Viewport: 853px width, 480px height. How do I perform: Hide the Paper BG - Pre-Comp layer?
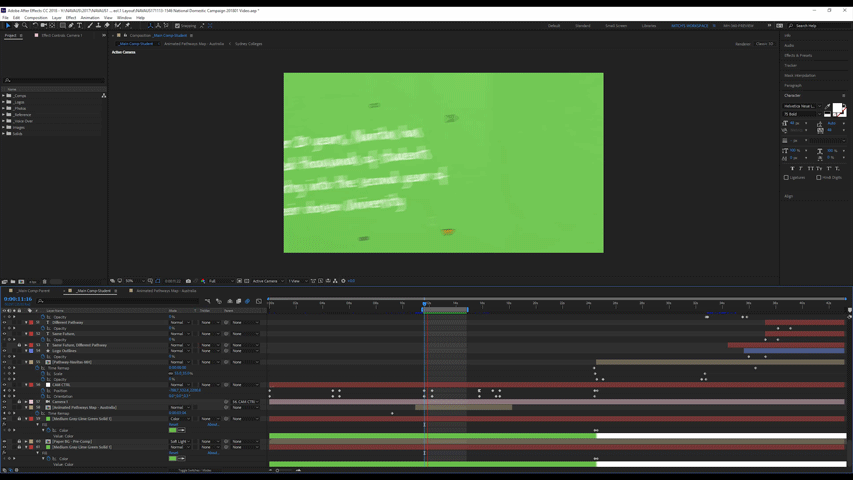coord(4,441)
